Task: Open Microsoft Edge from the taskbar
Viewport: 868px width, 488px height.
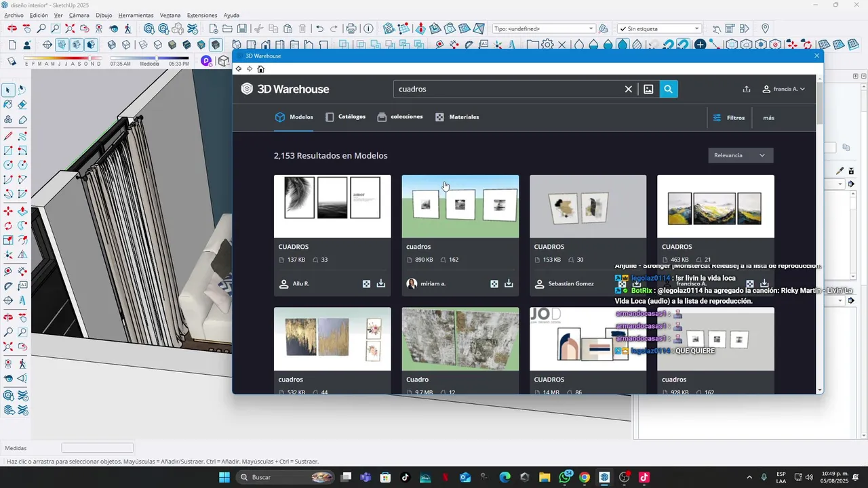Action: pos(505,477)
